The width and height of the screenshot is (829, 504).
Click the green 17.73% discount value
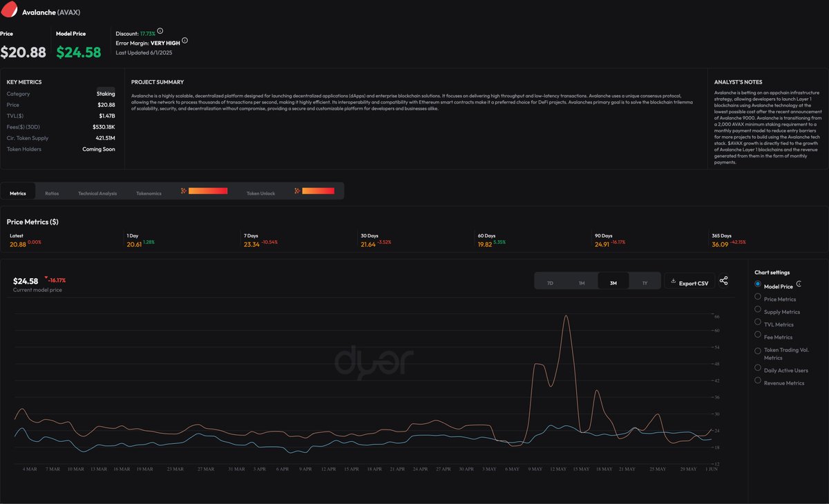(x=148, y=32)
